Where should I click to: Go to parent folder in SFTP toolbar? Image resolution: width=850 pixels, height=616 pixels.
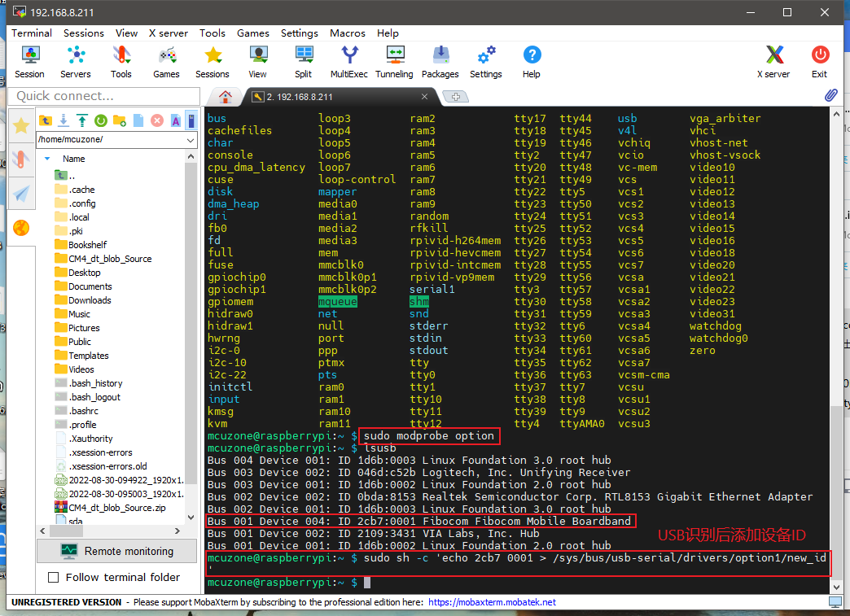tap(45, 120)
